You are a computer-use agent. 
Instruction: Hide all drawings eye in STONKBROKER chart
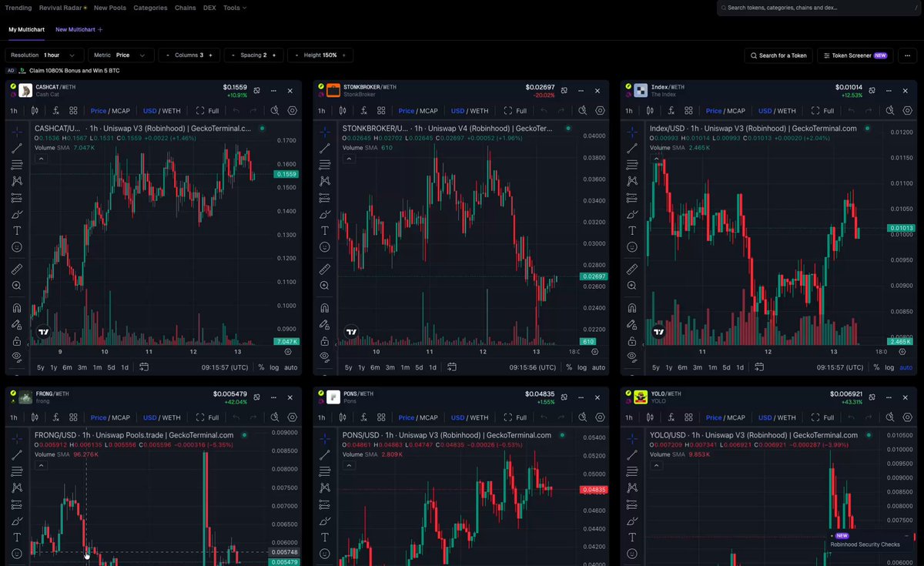(325, 356)
